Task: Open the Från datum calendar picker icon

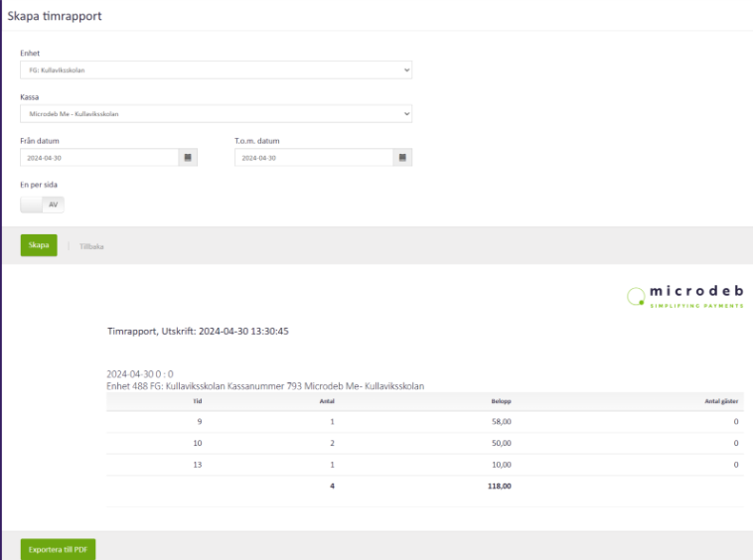Action: pos(188,158)
